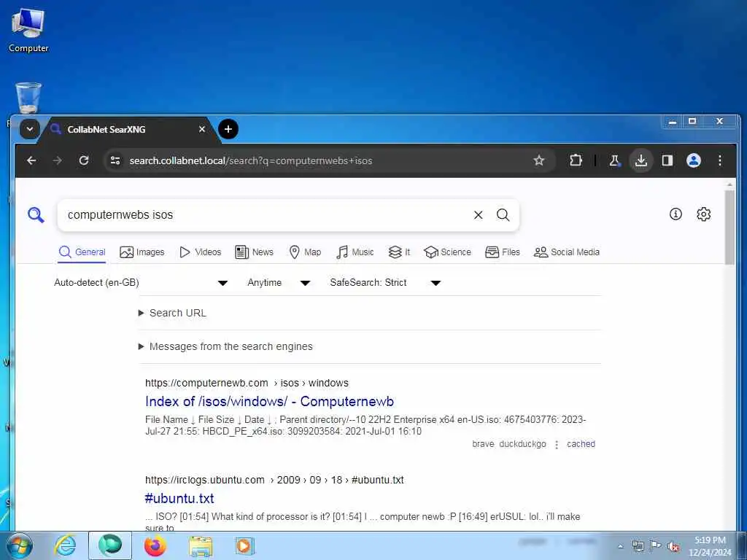Toggle the browser side panel
Image resolution: width=747 pixels, height=560 pixels.
[667, 160]
